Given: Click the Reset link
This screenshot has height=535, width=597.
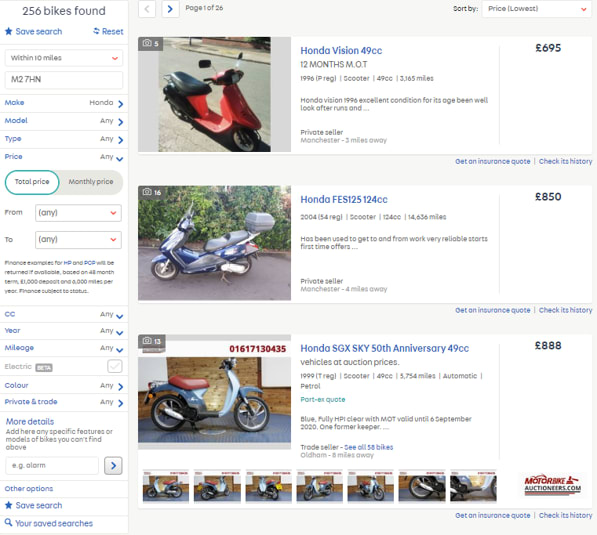Looking at the screenshot, I should (x=112, y=31).
